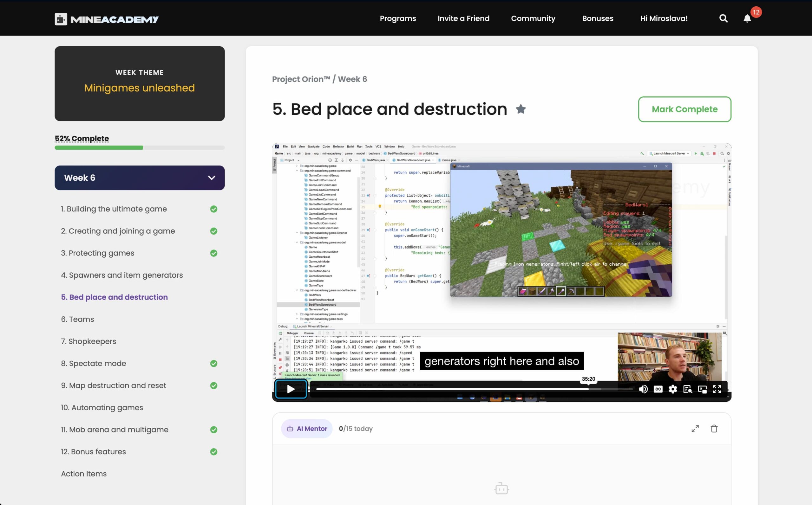Toggle closed captions on video
The image size is (812, 505).
658,389
